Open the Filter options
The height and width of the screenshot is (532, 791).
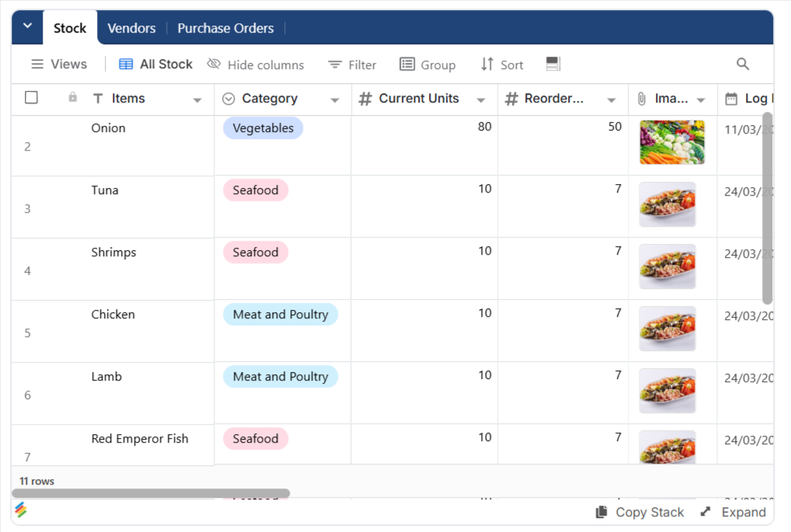point(352,64)
